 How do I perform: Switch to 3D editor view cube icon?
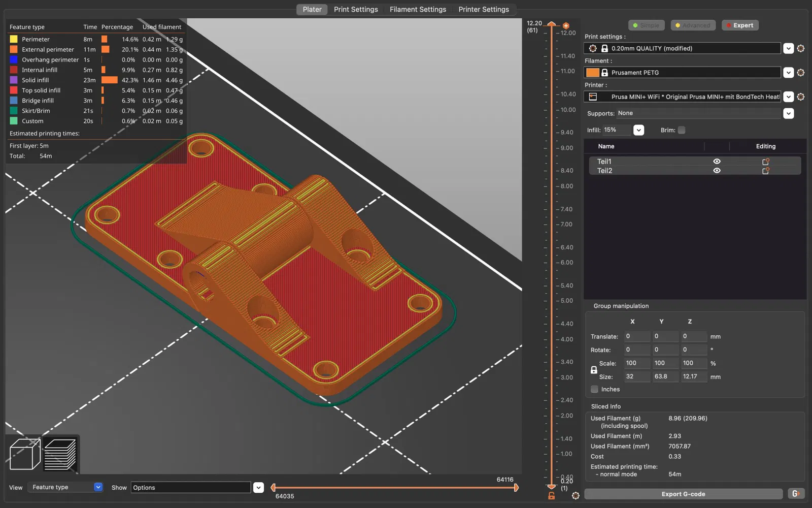click(25, 454)
